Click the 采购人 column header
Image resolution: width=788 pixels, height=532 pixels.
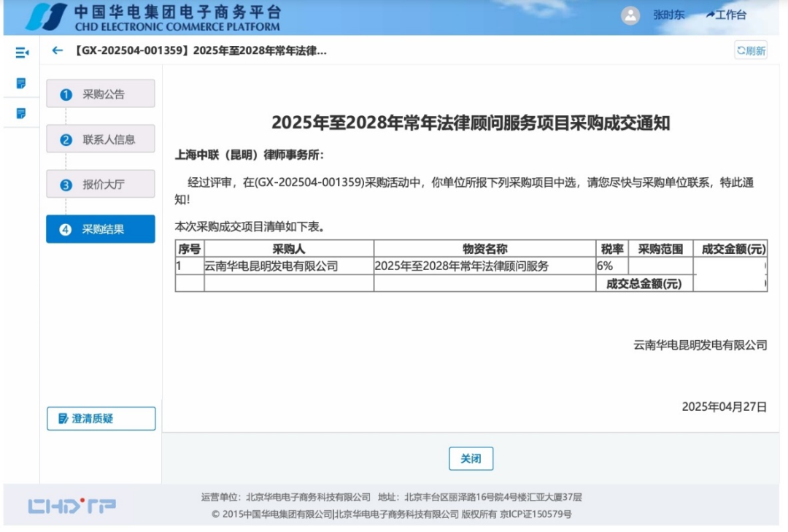(289, 249)
